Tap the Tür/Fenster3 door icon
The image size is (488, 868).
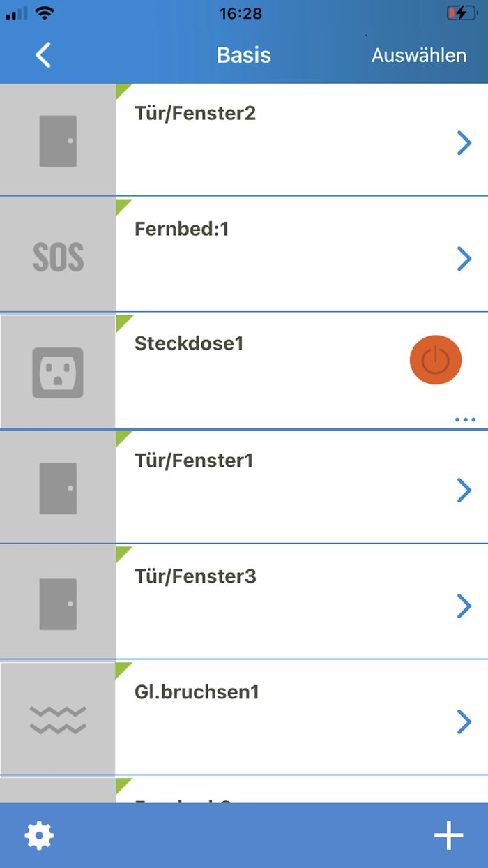(x=58, y=604)
